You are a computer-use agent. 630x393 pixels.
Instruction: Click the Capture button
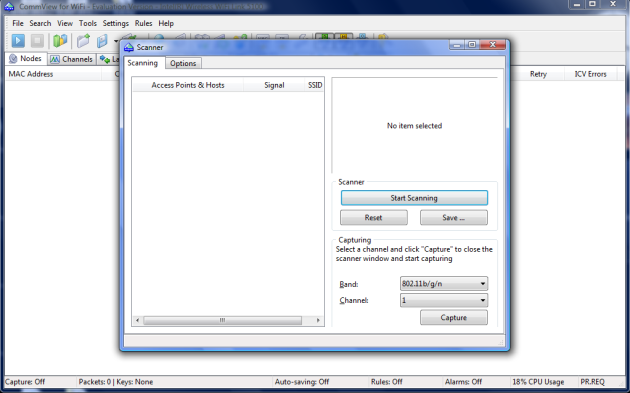(454, 317)
